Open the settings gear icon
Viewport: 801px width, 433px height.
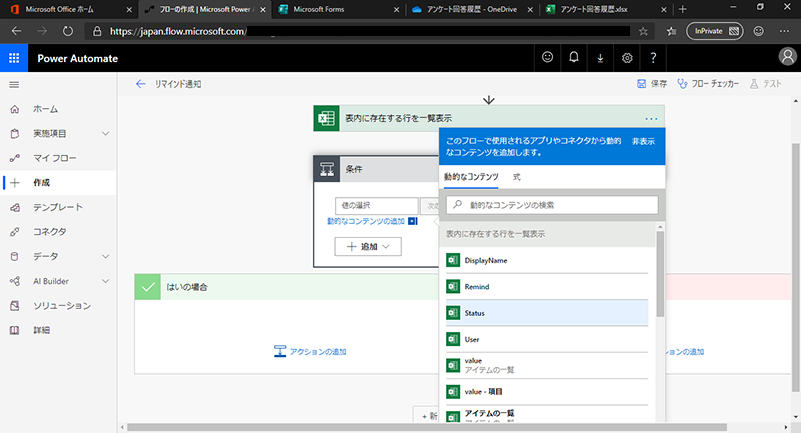tap(627, 58)
